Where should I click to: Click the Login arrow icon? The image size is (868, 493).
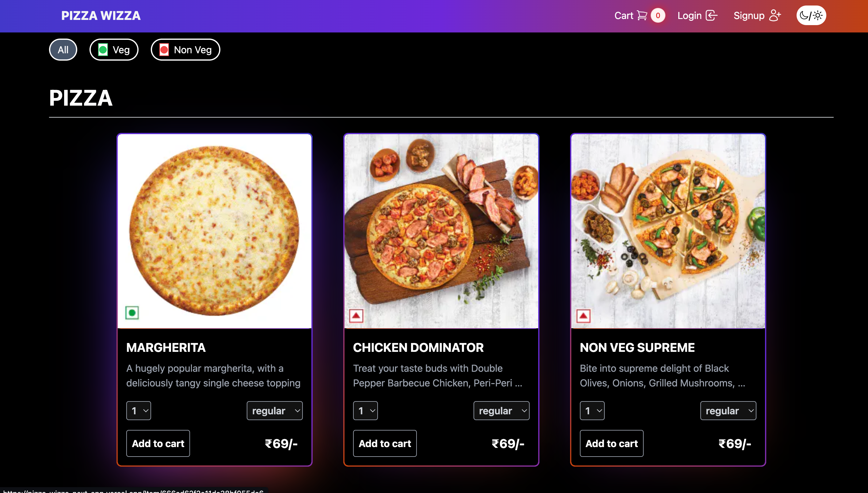[x=711, y=16]
